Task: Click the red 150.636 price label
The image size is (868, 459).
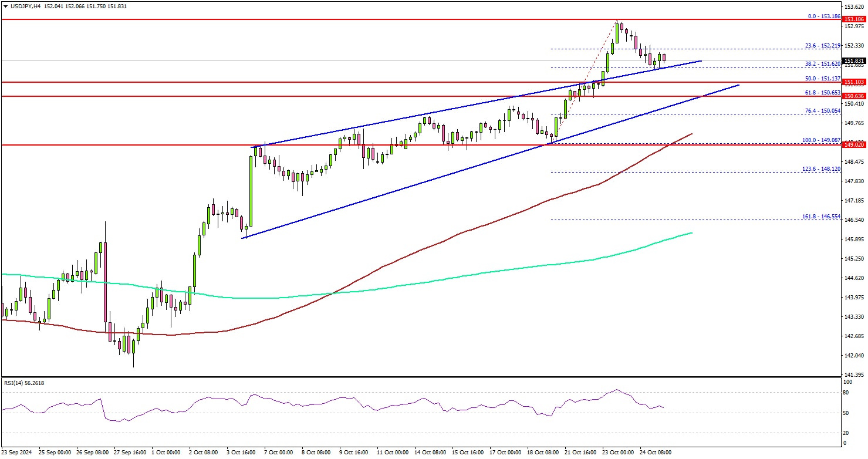Action: pyautogui.click(x=855, y=96)
